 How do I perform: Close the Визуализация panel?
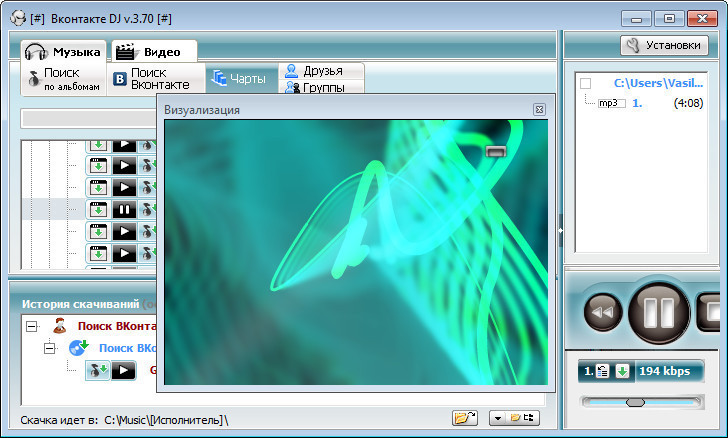[539, 110]
